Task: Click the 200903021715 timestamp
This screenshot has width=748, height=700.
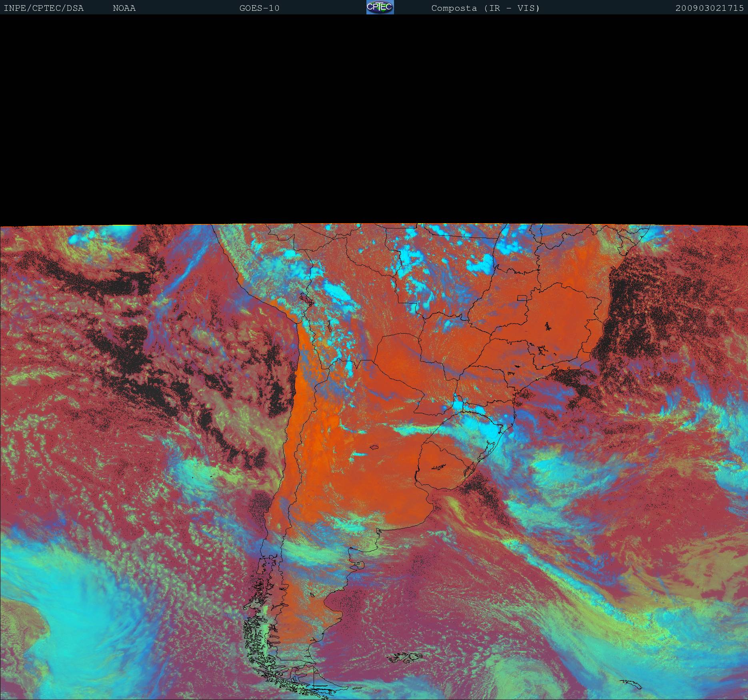Action: coord(710,8)
